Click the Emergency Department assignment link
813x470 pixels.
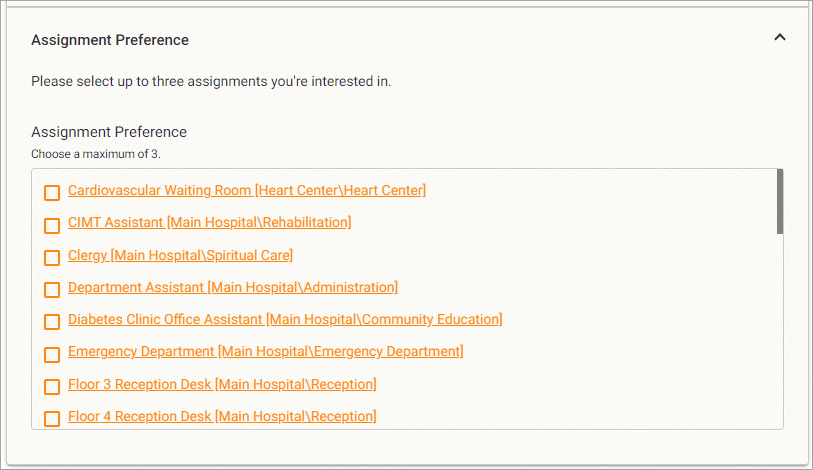[x=265, y=351]
